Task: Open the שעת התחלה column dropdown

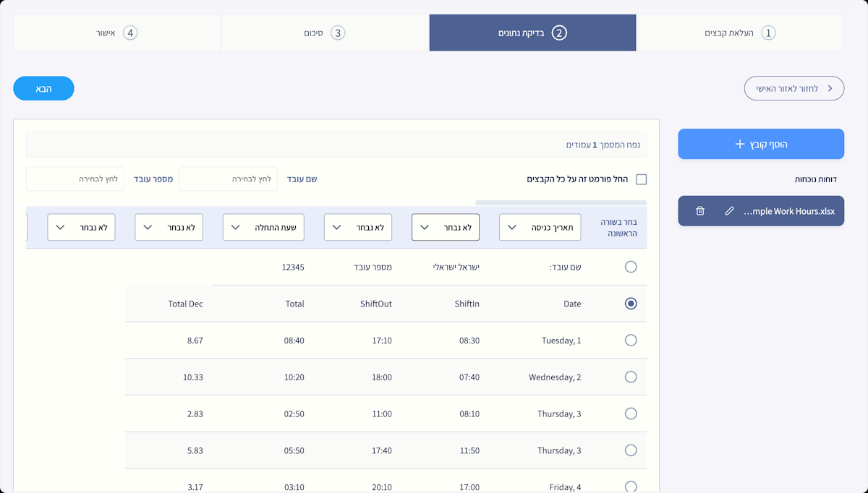Action: click(x=263, y=227)
